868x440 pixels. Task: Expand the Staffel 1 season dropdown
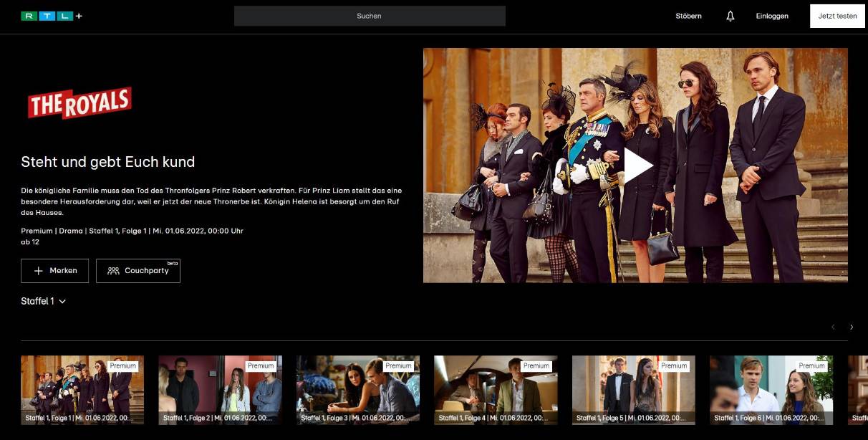(44, 301)
